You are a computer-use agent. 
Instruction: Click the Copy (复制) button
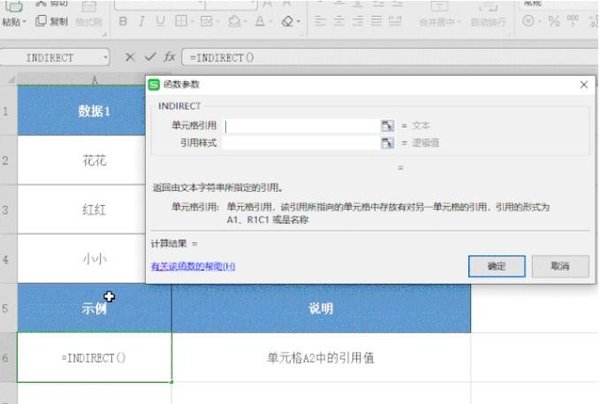tap(52, 21)
